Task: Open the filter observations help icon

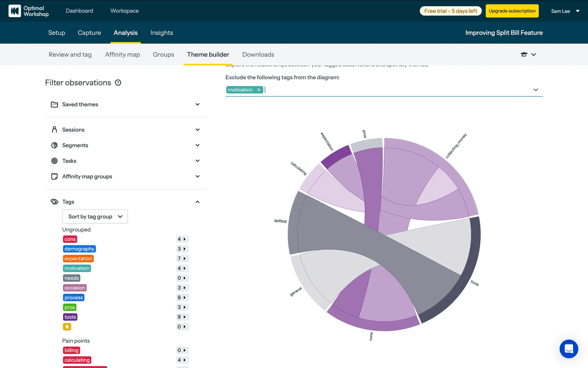Action: click(118, 82)
